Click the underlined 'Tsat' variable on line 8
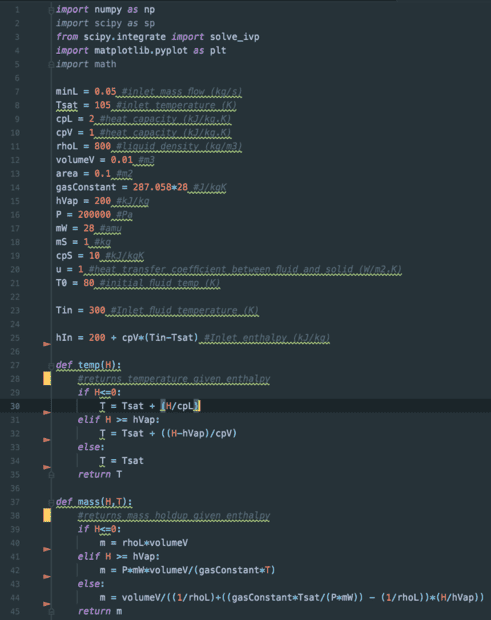 66,105
